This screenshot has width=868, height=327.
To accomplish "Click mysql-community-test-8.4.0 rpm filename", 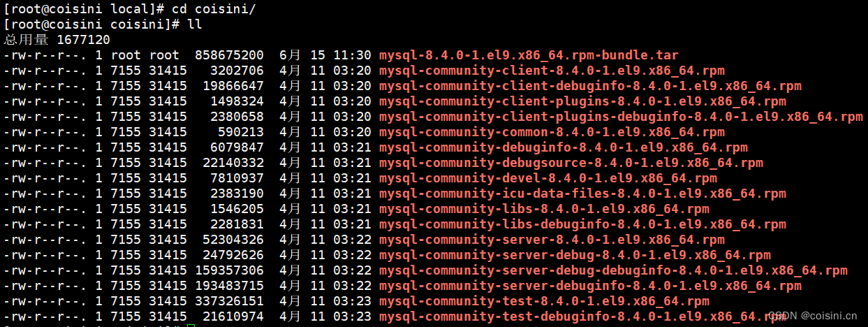I will 544,301.
